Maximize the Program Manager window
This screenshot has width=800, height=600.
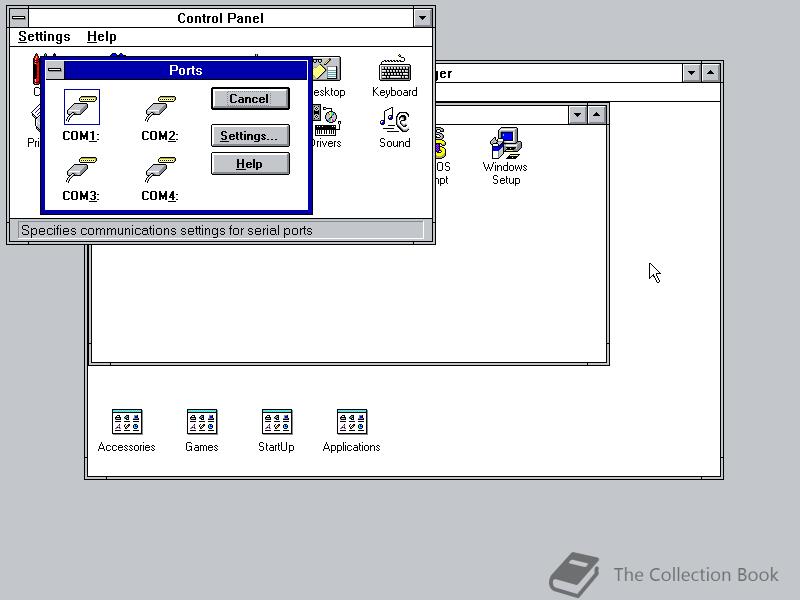tap(710, 73)
